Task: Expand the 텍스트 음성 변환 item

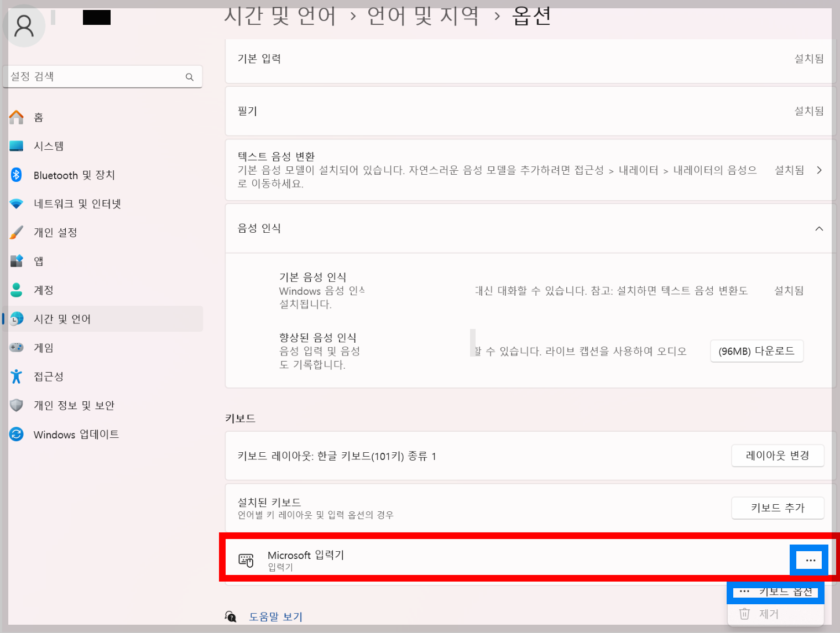Action: [819, 170]
